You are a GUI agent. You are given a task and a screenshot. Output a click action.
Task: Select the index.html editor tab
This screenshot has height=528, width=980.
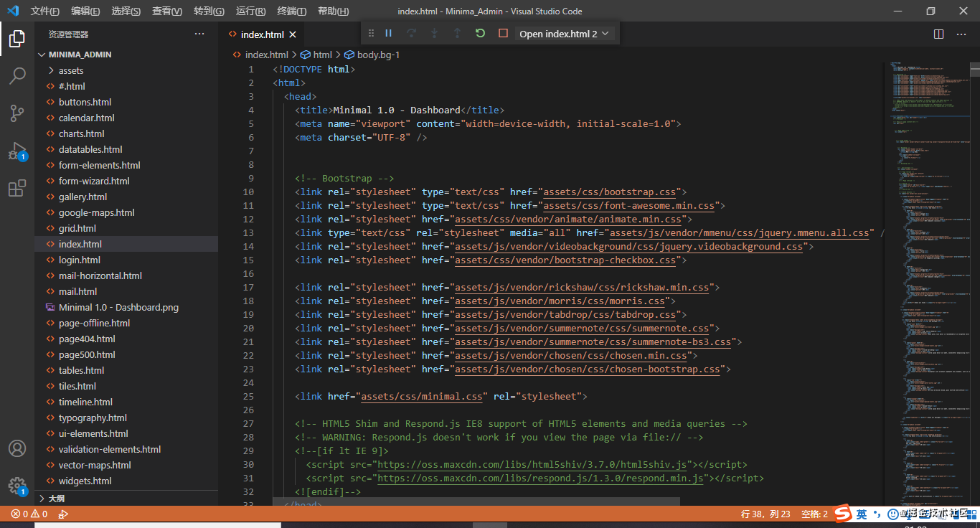coord(263,34)
